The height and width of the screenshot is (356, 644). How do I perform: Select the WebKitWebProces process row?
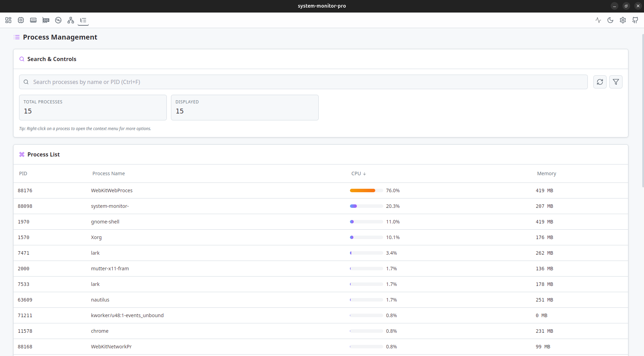(x=112, y=190)
